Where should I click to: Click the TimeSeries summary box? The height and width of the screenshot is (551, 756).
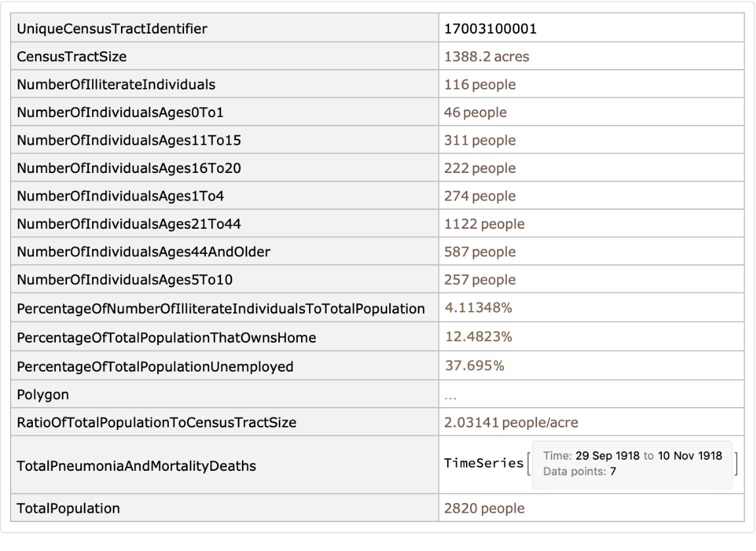(x=631, y=465)
